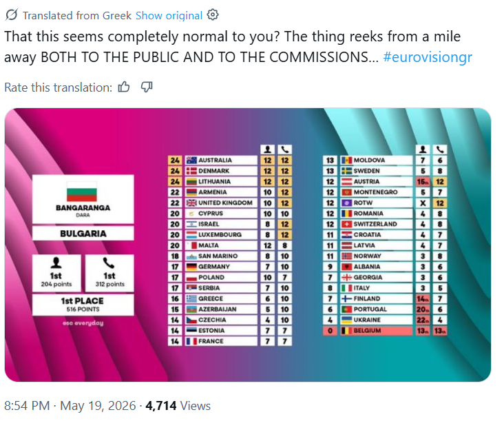Click the BANGARANGA song title card
The height and width of the screenshot is (421, 504).
pyautogui.click(x=83, y=199)
